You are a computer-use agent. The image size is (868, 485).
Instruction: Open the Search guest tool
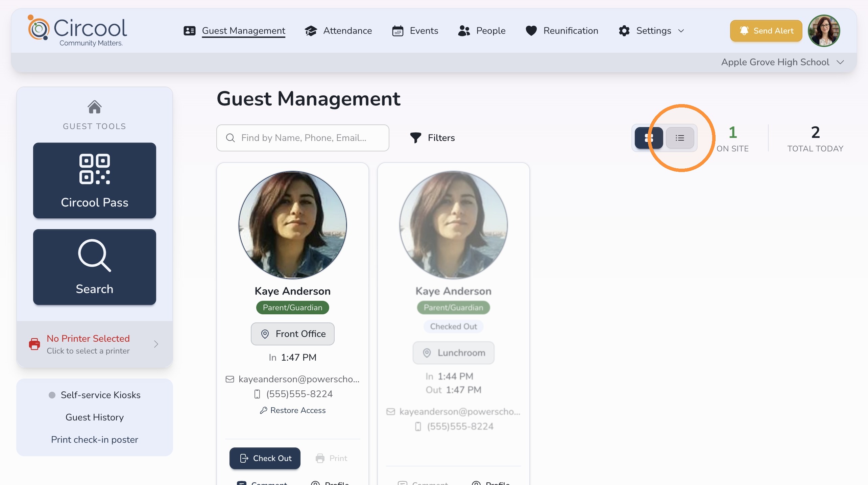tap(95, 267)
